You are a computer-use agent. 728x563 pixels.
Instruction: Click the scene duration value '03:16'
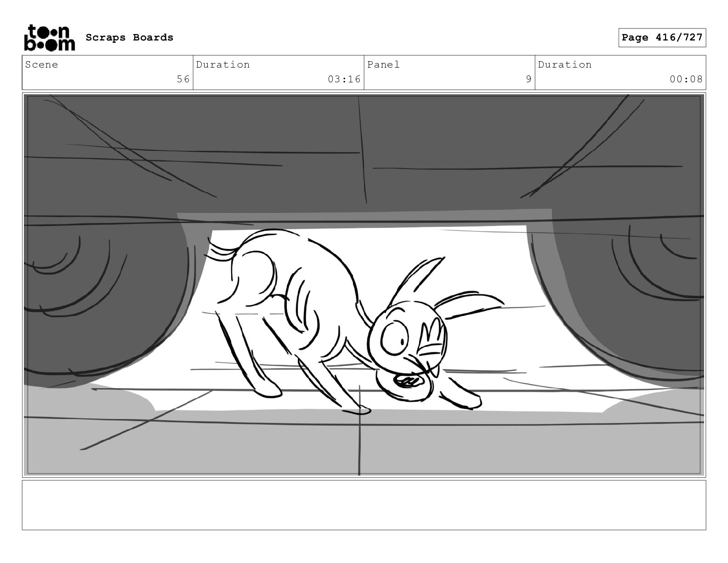pyautogui.click(x=344, y=79)
